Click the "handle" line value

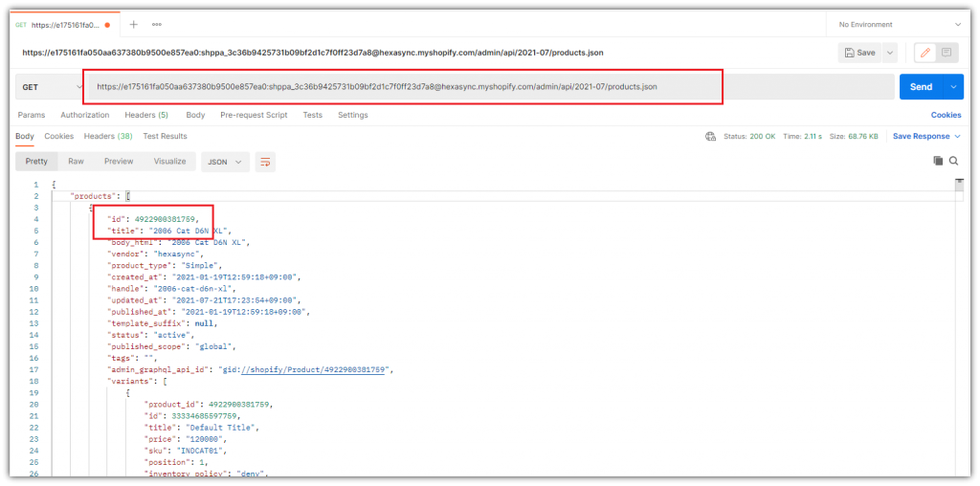click(191, 289)
